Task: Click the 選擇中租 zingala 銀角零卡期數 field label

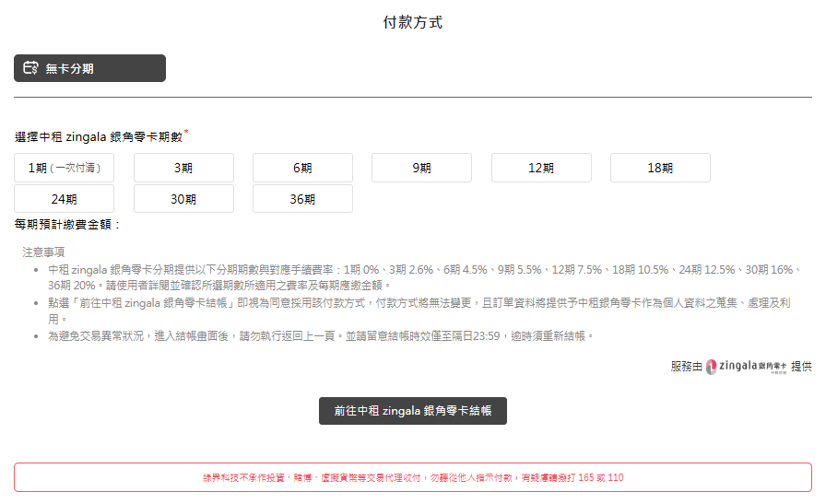Action: pos(99,136)
